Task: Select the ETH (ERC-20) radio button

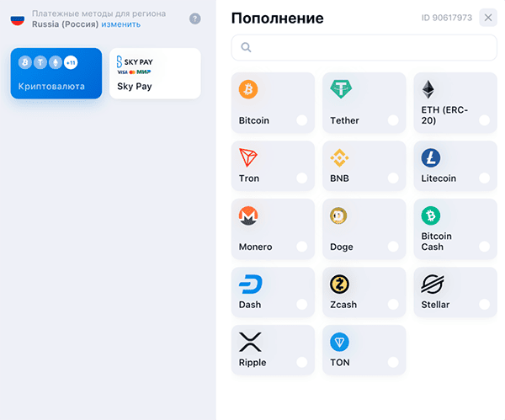Action: (x=484, y=120)
